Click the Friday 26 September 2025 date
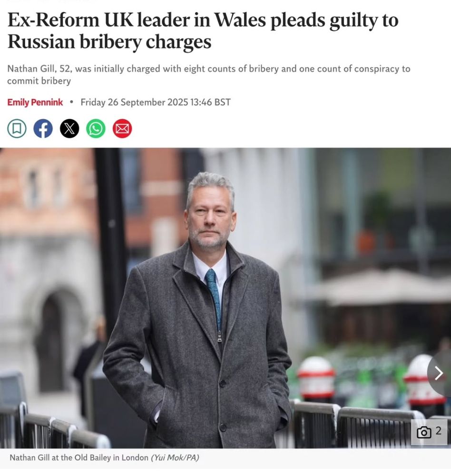This screenshot has height=476, width=451. [x=135, y=102]
